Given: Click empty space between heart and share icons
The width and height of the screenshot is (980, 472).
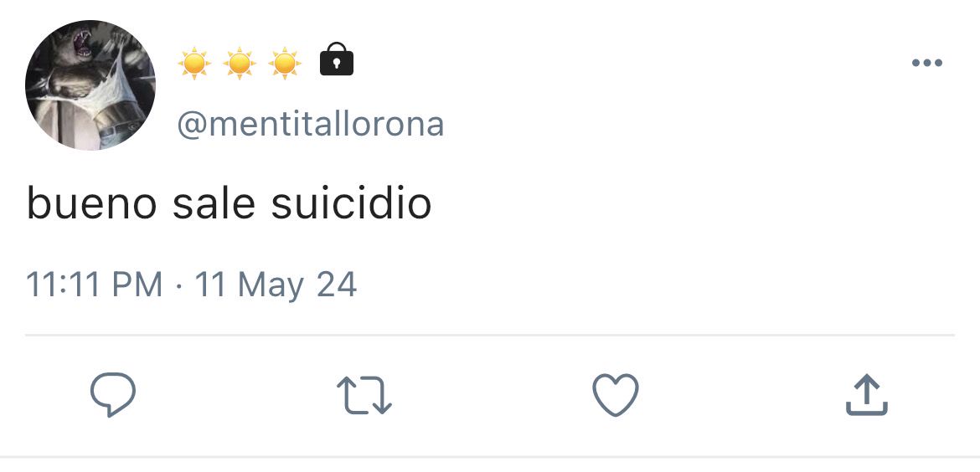Looking at the screenshot, I should (x=742, y=394).
